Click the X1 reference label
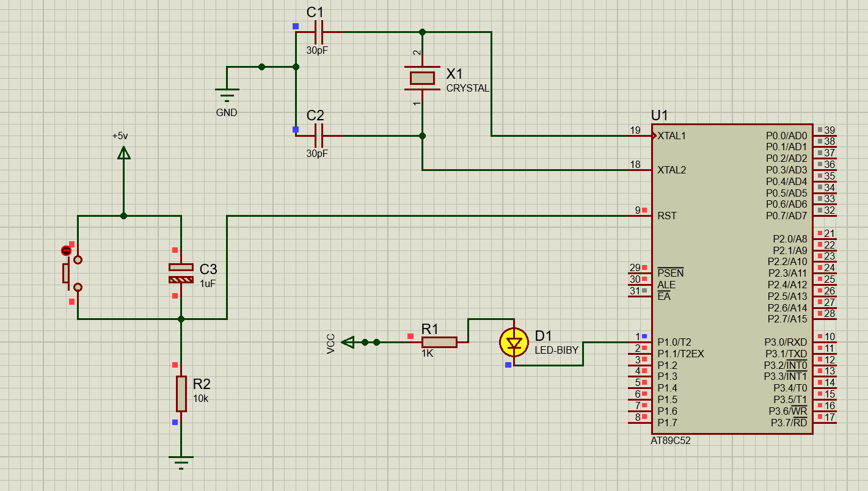868x491 pixels. point(454,75)
